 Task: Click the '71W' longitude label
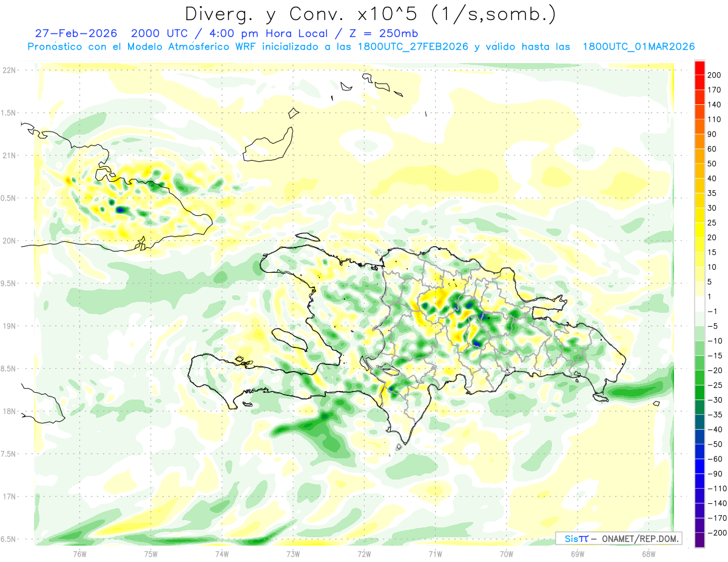point(435,554)
